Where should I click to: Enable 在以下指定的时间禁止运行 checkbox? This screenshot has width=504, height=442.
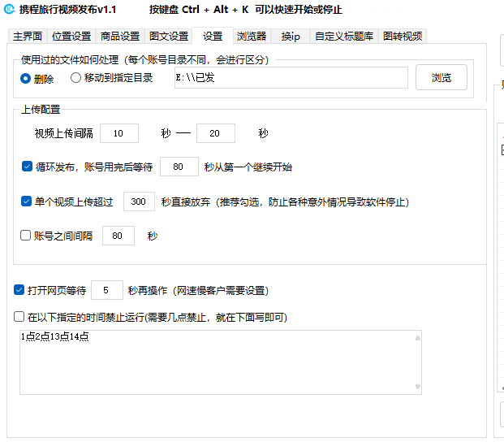point(19,317)
